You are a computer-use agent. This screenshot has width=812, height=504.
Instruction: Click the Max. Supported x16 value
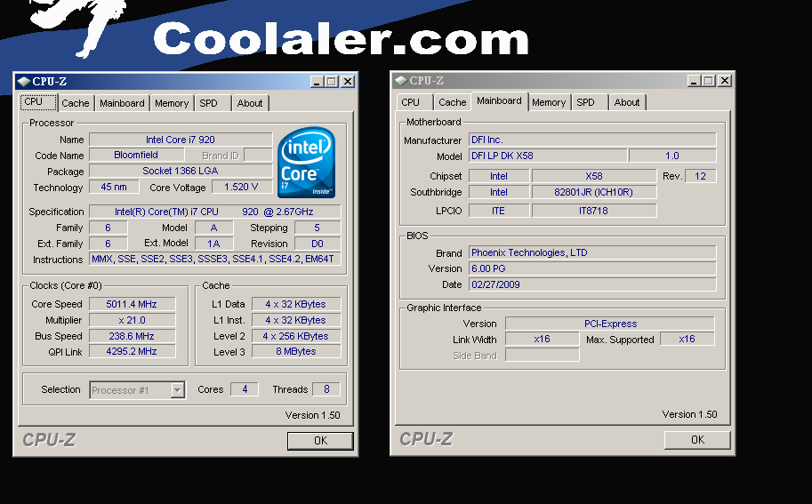[687, 339]
